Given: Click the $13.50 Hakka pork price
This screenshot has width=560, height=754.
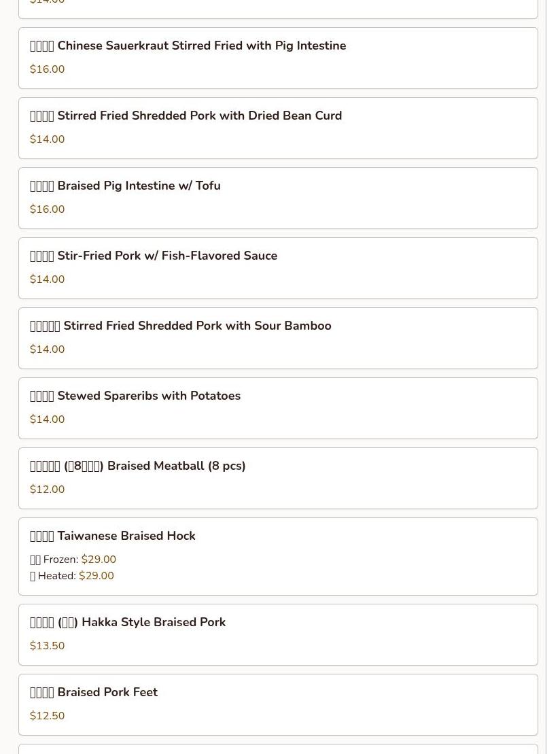Looking at the screenshot, I should click(47, 645).
